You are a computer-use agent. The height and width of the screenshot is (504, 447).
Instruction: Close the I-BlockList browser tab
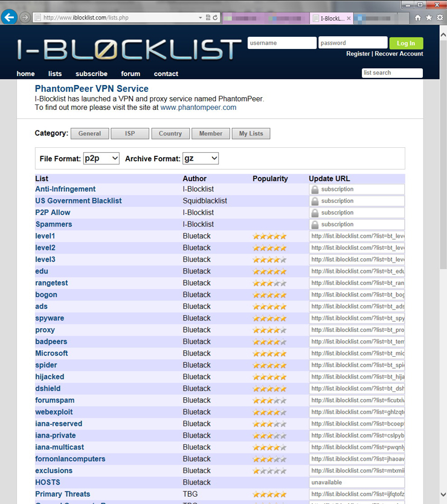[x=349, y=18]
